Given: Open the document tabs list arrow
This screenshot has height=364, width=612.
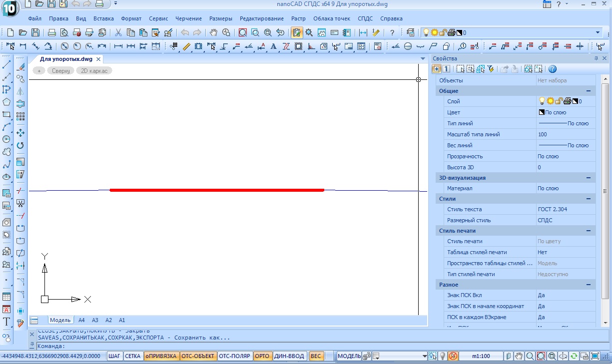Looking at the screenshot, I should [x=423, y=59].
